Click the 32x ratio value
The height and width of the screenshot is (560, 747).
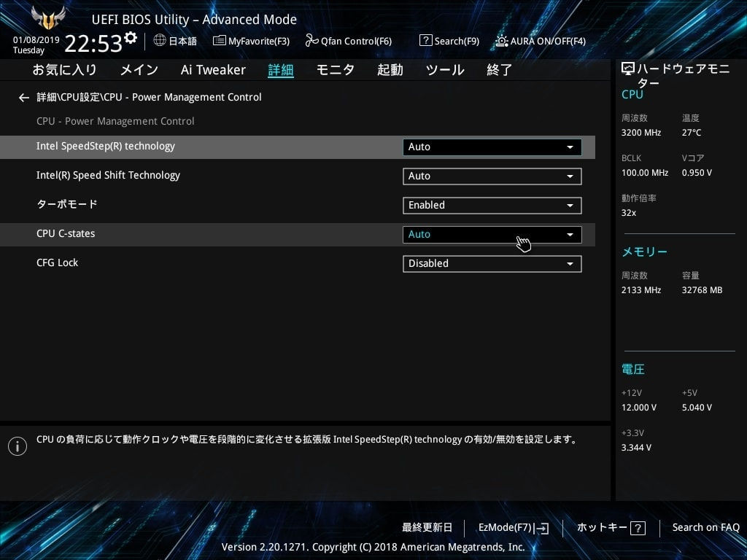click(x=629, y=213)
